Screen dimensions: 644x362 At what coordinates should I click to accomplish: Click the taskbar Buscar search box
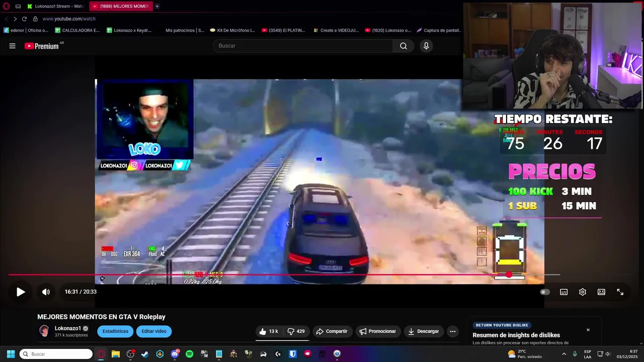click(56, 354)
